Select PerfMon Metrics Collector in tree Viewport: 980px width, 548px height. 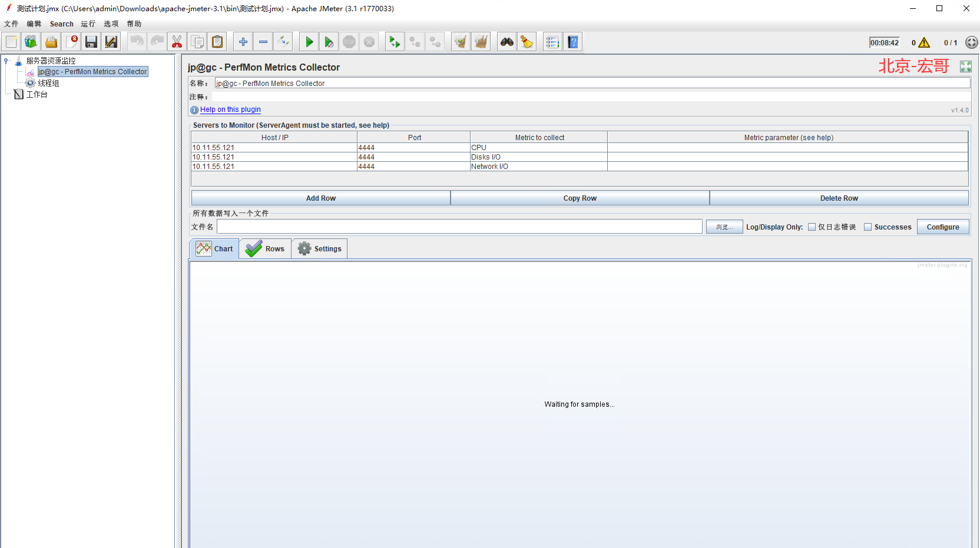click(x=92, y=72)
